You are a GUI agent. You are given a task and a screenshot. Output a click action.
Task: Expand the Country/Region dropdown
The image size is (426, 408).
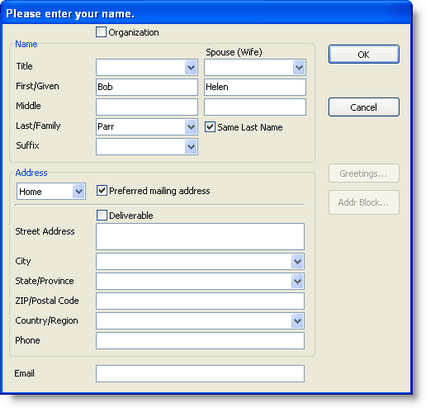297,321
